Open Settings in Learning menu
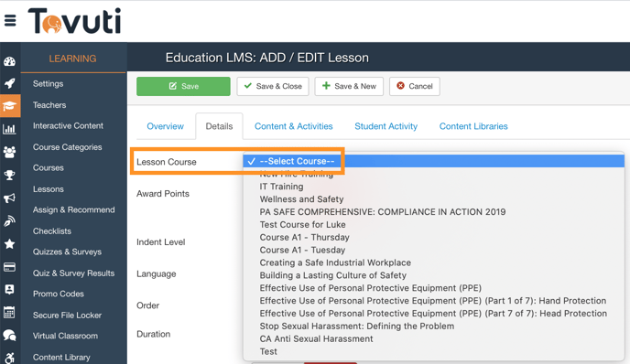 click(49, 83)
